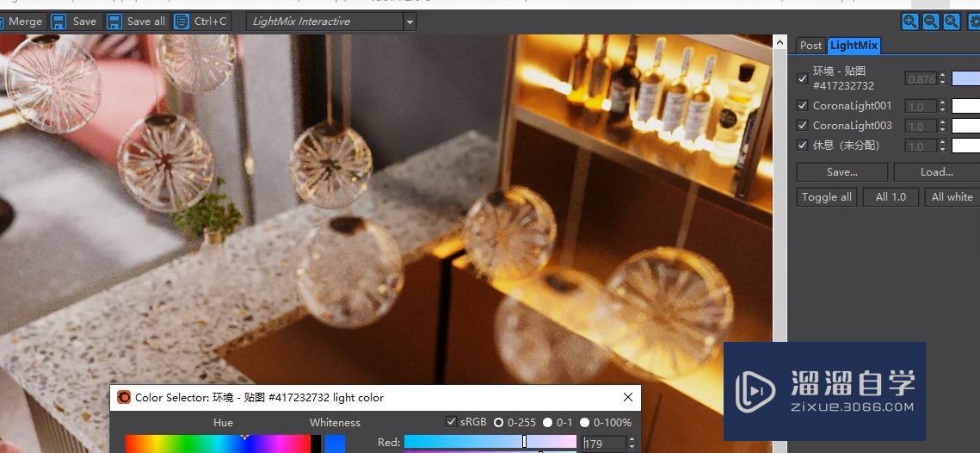Screen dimensions: 980x453
Task: Click the Save all toolbar button
Action: (x=137, y=22)
